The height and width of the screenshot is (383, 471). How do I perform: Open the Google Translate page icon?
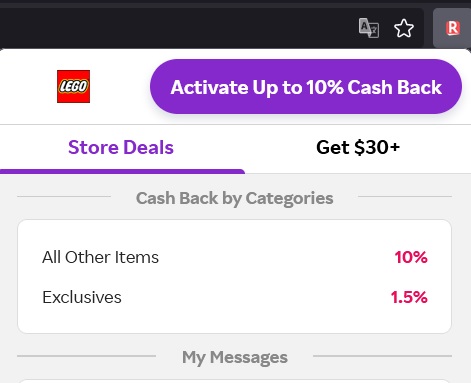pyautogui.click(x=369, y=28)
